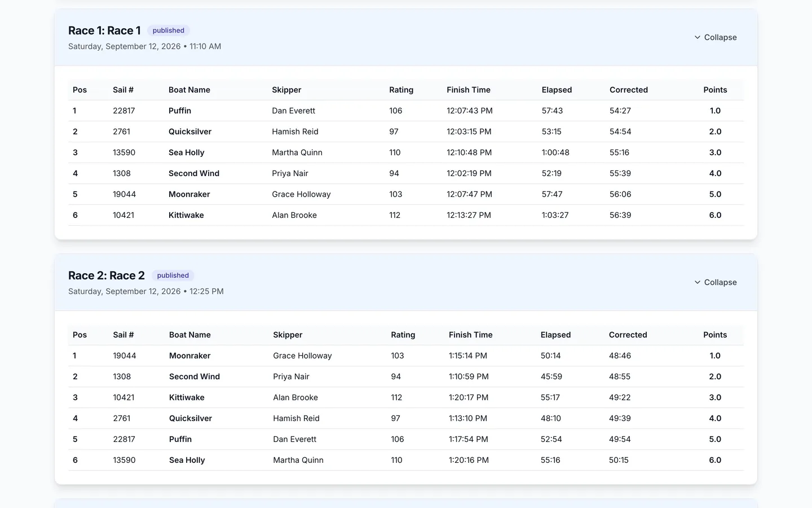This screenshot has height=508, width=812.
Task: Click skipper Martha Quinn in Race 1
Action: coord(297,152)
